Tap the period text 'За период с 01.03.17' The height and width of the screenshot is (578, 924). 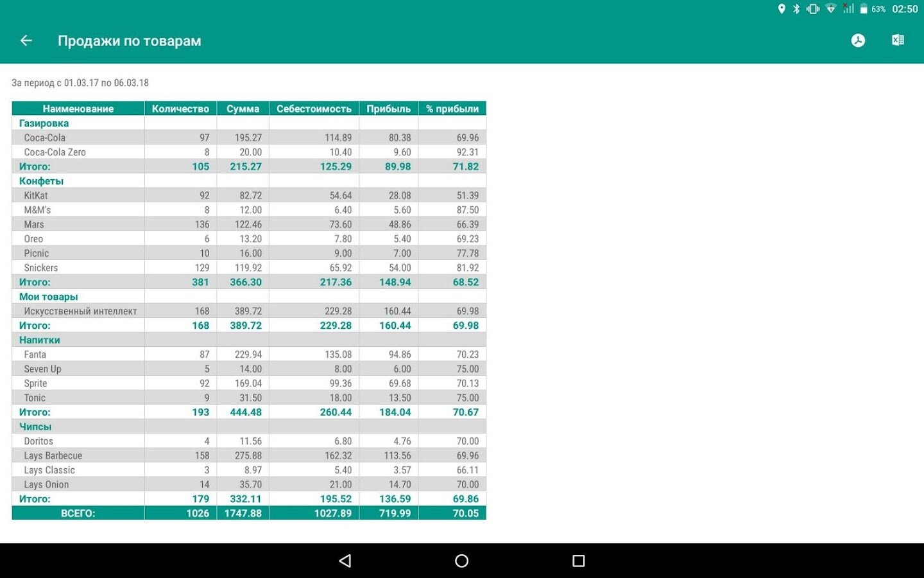click(55, 83)
